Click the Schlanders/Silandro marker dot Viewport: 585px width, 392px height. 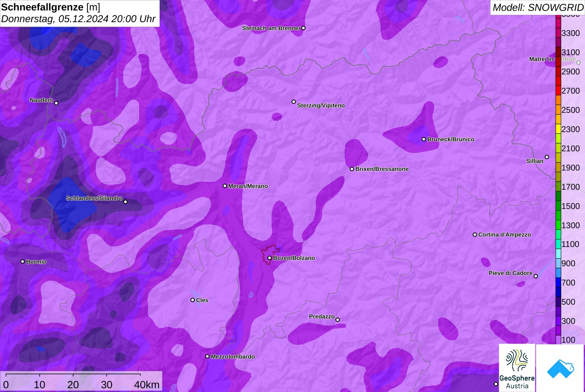125,202
